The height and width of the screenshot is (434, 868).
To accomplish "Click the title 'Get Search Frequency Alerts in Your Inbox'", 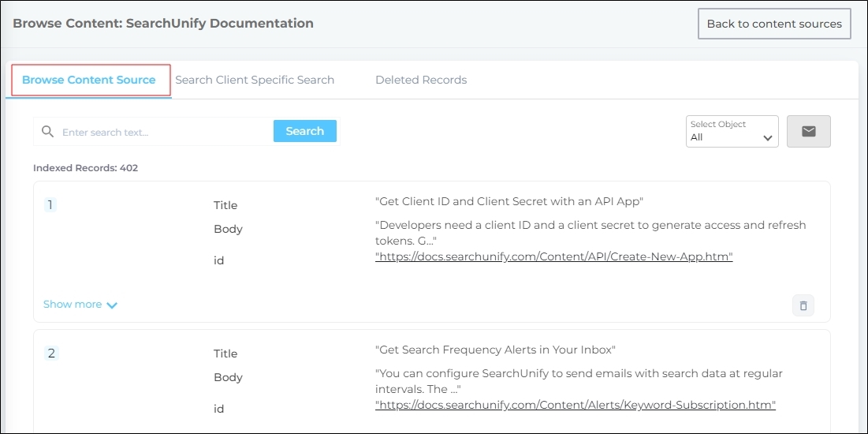I will [x=495, y=350].
